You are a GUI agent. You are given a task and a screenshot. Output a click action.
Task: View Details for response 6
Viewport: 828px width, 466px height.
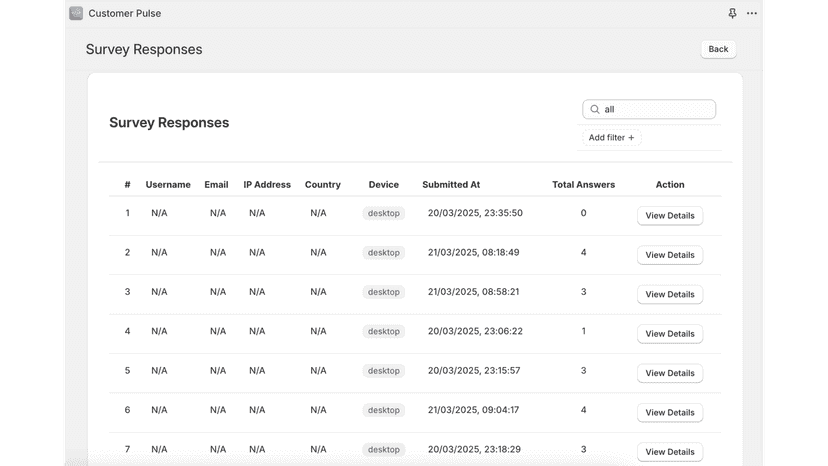coord(670,413)
